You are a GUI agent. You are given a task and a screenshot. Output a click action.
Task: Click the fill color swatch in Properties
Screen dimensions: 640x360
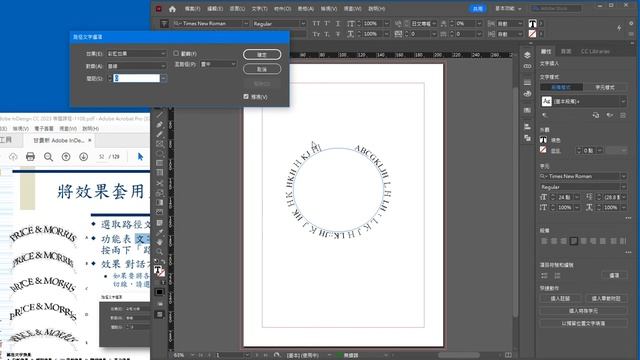(543, 140)
